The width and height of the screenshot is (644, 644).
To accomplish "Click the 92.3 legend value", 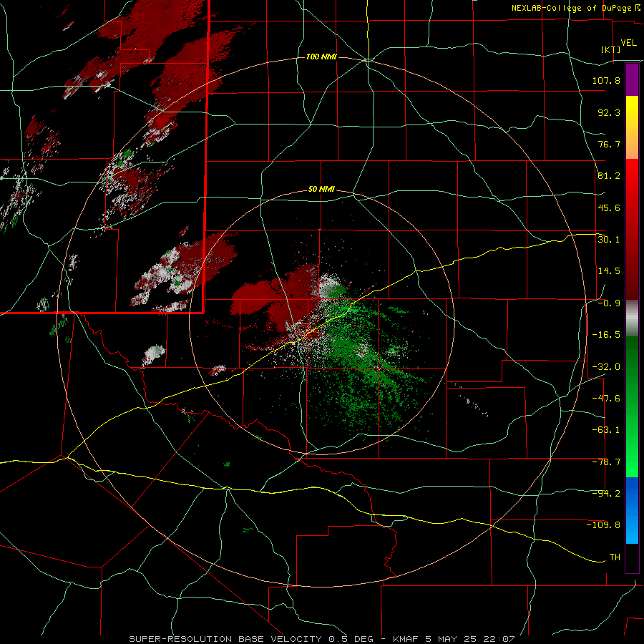I will pos(609,112).
